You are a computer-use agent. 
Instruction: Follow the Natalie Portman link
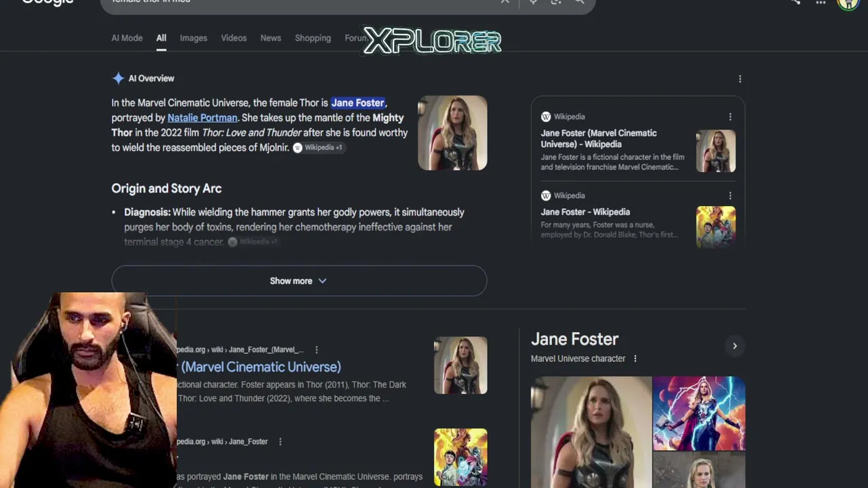(x=202, y=118)
